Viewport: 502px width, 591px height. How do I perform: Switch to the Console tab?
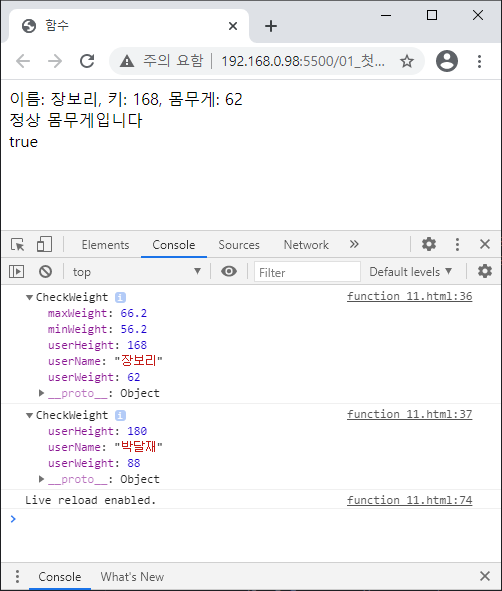coord(174,245)
